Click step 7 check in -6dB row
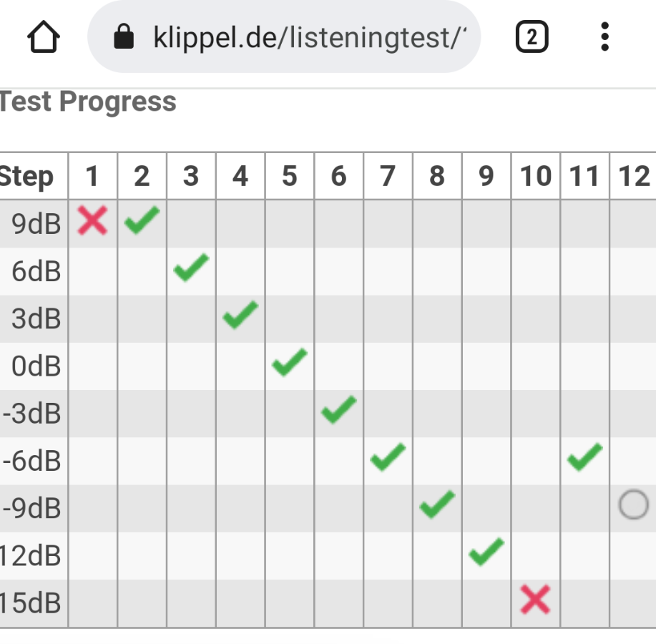The width and height of the screenshot is (656, 644). tap(388, 457)
